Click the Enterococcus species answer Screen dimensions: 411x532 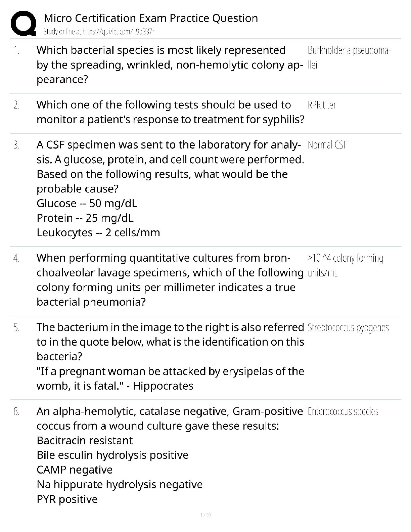343,412
